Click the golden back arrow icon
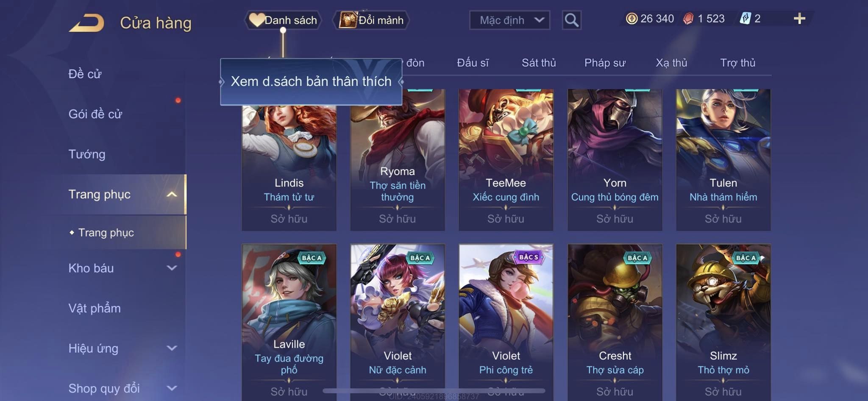Screen dimensions: 868x401 pyautogui.click(x=87, y=23)
